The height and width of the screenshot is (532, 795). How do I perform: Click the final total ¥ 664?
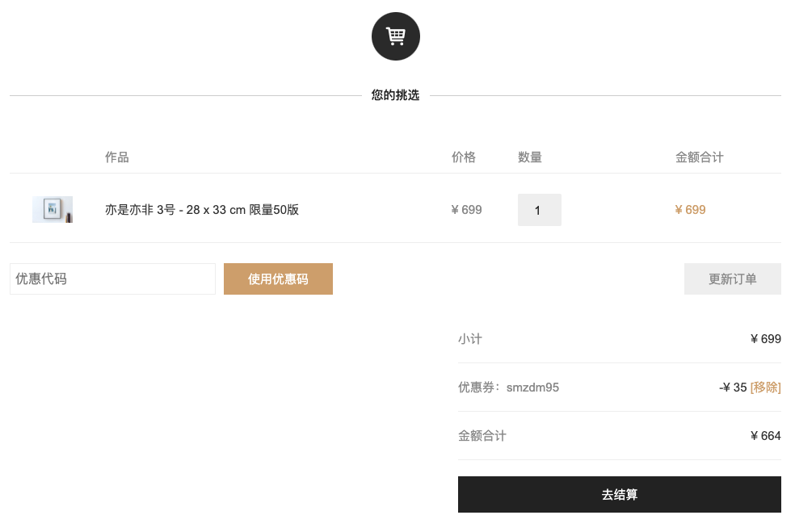(766, 436)
